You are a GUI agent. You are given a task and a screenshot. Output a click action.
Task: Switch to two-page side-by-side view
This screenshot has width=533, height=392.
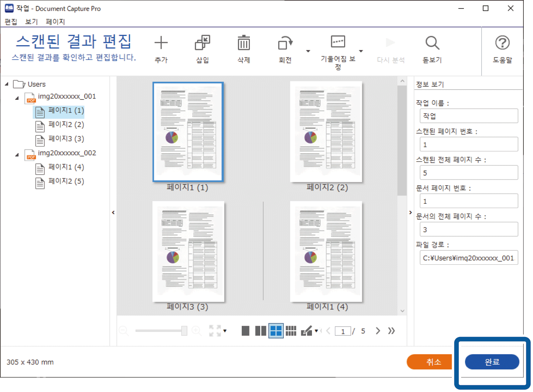point(261,331)
